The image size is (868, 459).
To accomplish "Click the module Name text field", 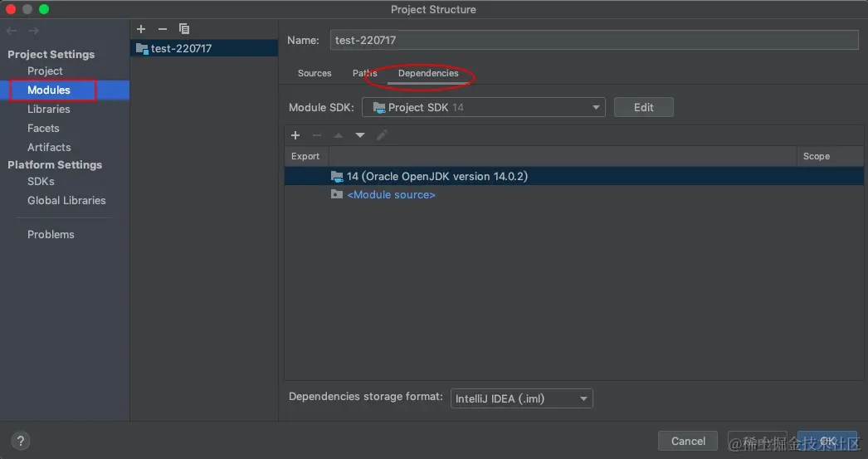I will pyautogui.click(x=594, y=40).
